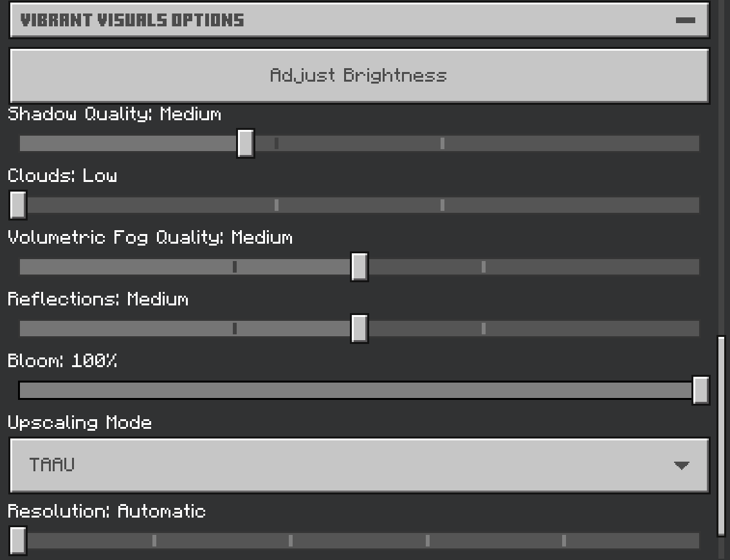Click the Volumetric Fog Quality slider handle

(x=359, y=267)
